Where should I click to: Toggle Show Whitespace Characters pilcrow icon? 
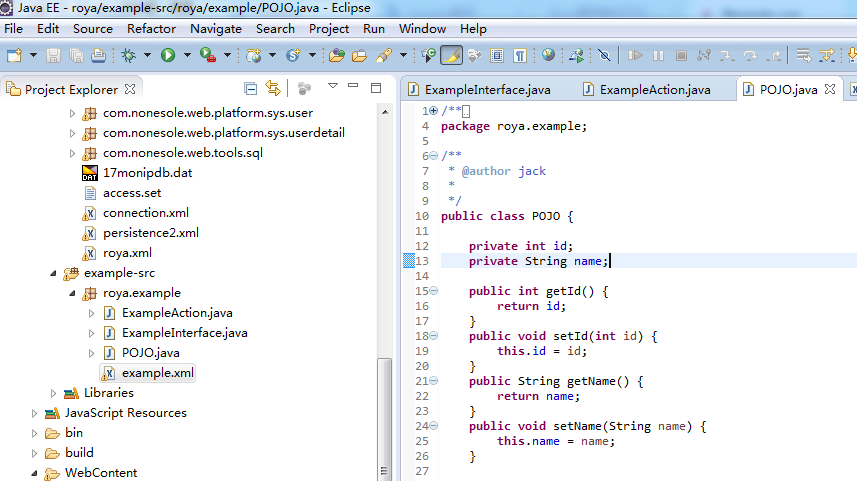[x=520, y=55]
